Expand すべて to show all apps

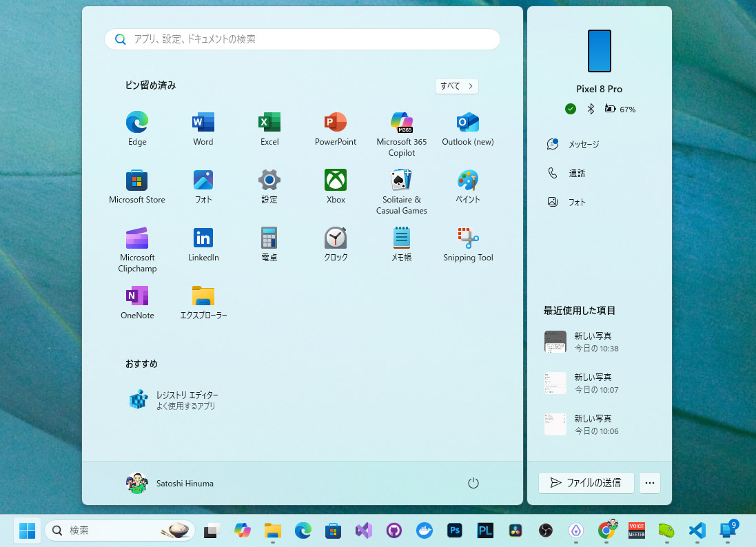pyautogui.click(x=456, y=86)
